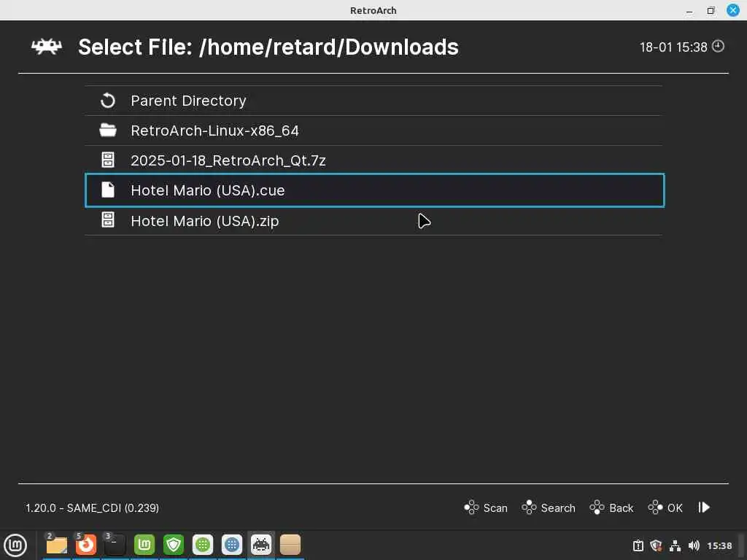
Task: Click the Select File path title
Action: [268, 47]
